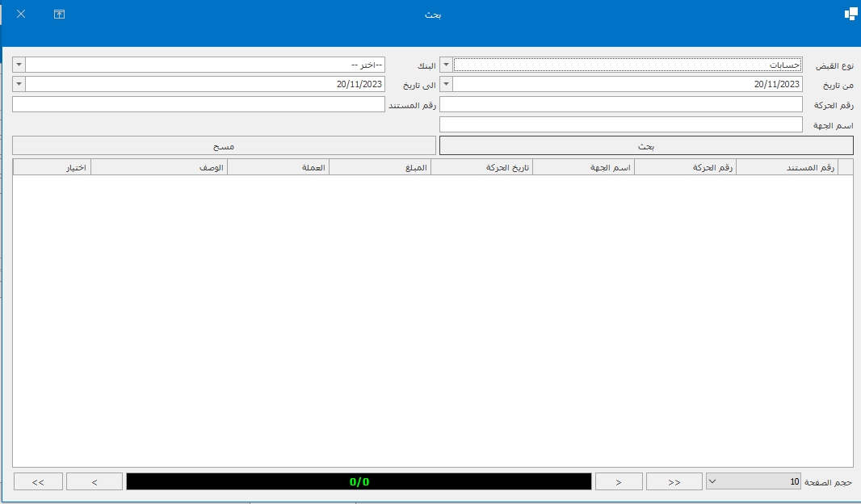This screenshot has height=504, width=861.
Task: Open the من تاريخ date picker arrow
Action: click(446, 84)
